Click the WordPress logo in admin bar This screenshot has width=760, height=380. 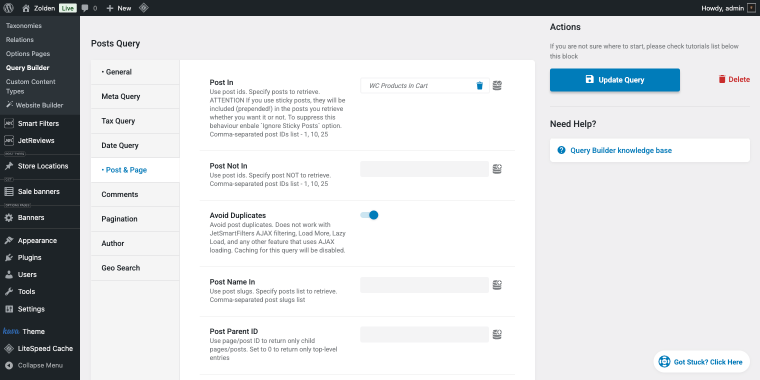(8, 8)
